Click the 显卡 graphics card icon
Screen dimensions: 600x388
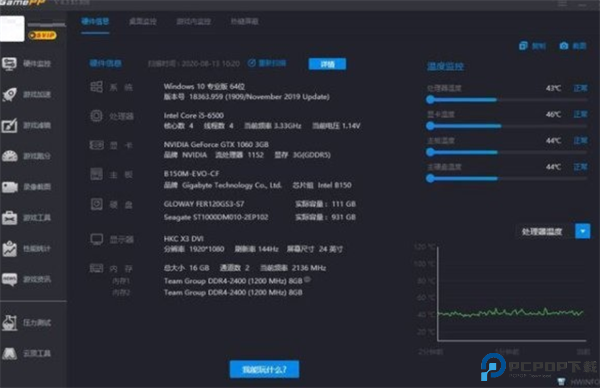(x=96, y=145)
